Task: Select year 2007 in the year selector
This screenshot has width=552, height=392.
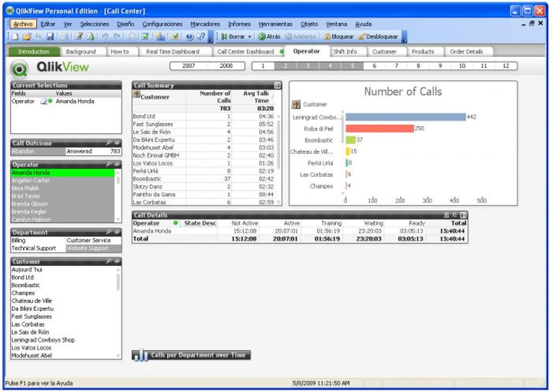Action: 189,66
